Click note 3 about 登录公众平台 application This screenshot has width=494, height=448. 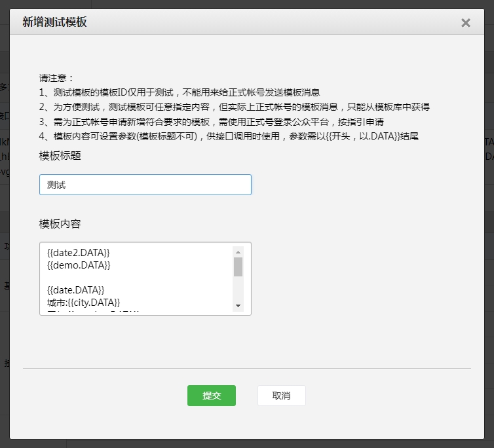click(211, 122)
